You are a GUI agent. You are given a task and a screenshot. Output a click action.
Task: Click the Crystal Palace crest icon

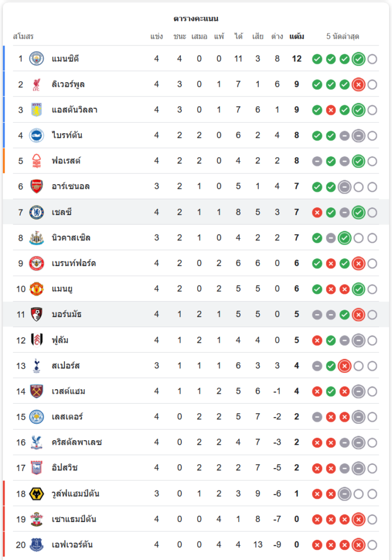[36, 442]
